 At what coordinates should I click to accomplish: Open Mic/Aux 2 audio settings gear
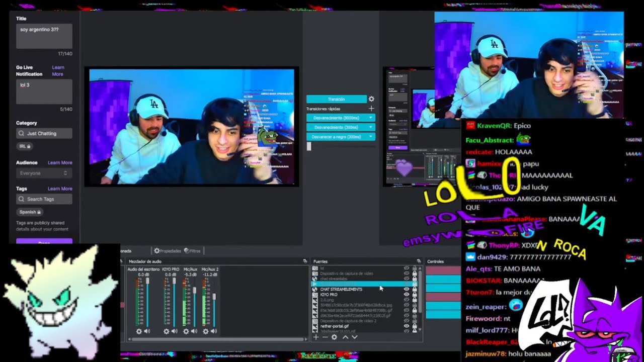206,331
